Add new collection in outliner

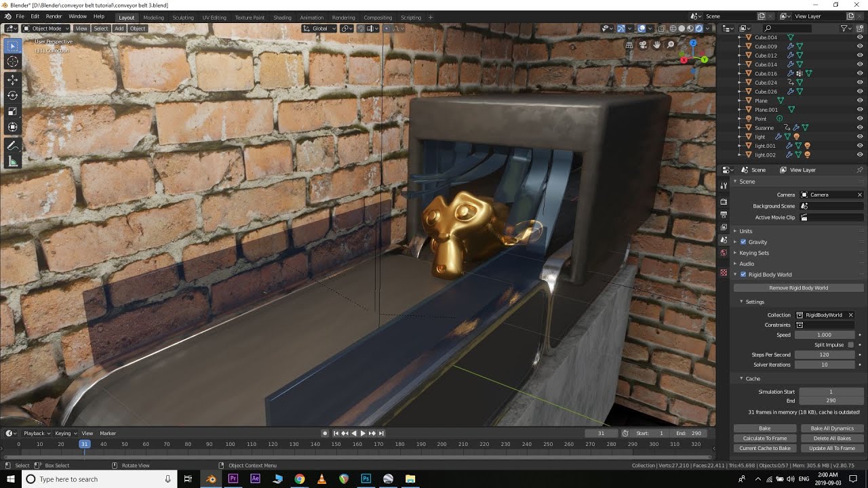[x=861, y=28]
